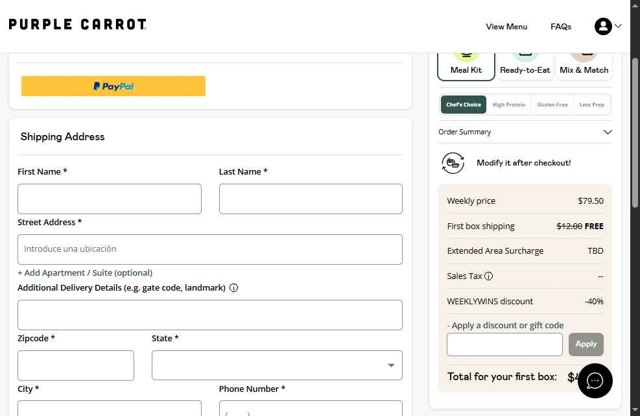This screenshot has width=640, height=416.
Task: Select the Meal Kit plan tab
Action: click(466, 67)
